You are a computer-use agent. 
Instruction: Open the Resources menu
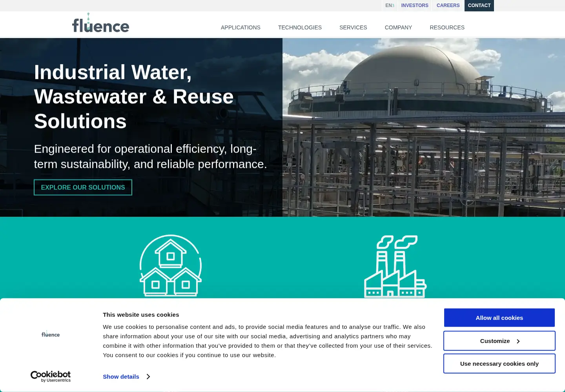(x=447, y=27)
